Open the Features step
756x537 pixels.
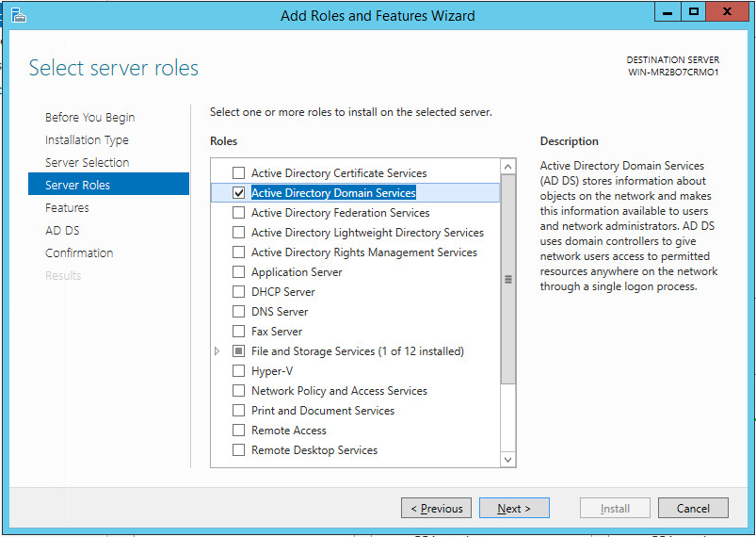(x=67, y=208)
